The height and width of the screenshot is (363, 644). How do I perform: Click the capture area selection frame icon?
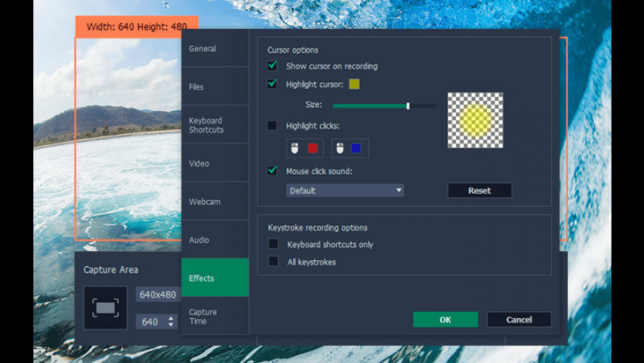pyautogui.click(x=106, y=308)
